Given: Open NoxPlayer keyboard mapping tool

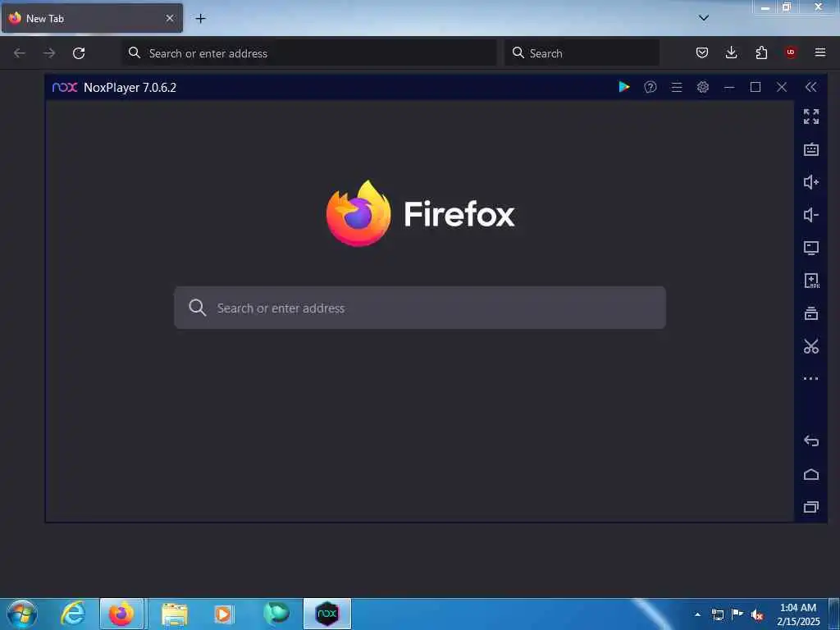Looking at the screenshot, I should pyautogui.click(x=811, y=149).
